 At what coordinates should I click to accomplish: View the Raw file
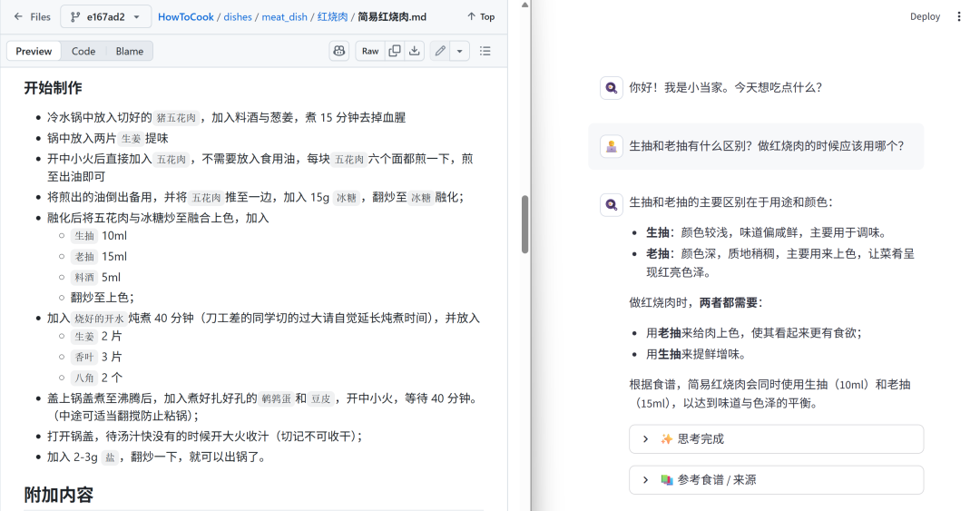pyautogui.click(x=370, y=52)
